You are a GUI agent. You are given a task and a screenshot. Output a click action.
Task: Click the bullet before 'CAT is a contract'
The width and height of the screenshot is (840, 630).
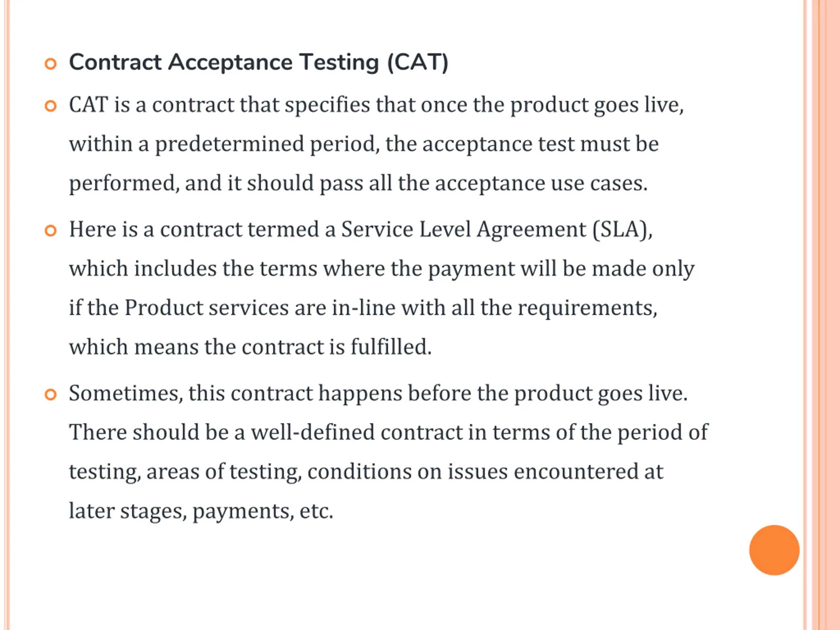pos(51,106)
